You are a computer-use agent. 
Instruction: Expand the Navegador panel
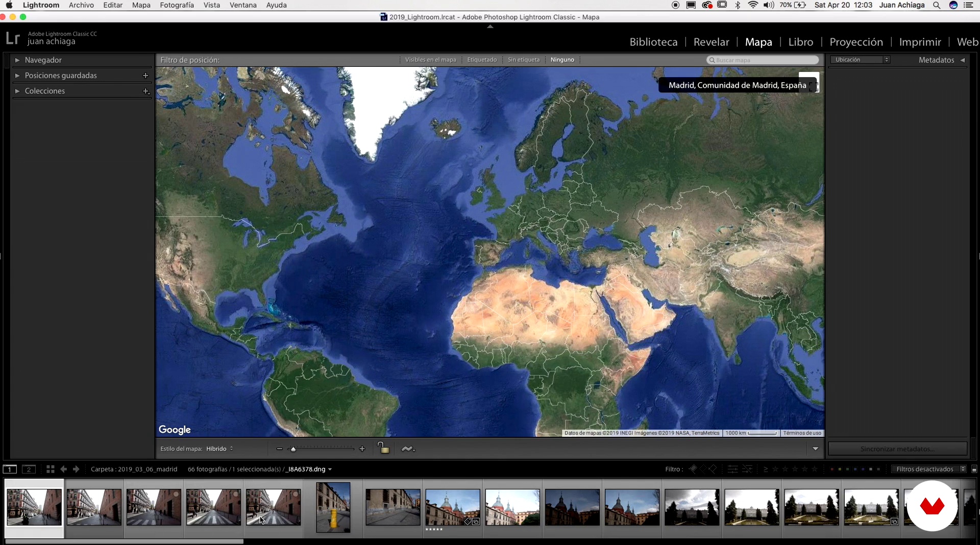click(17, 60)
